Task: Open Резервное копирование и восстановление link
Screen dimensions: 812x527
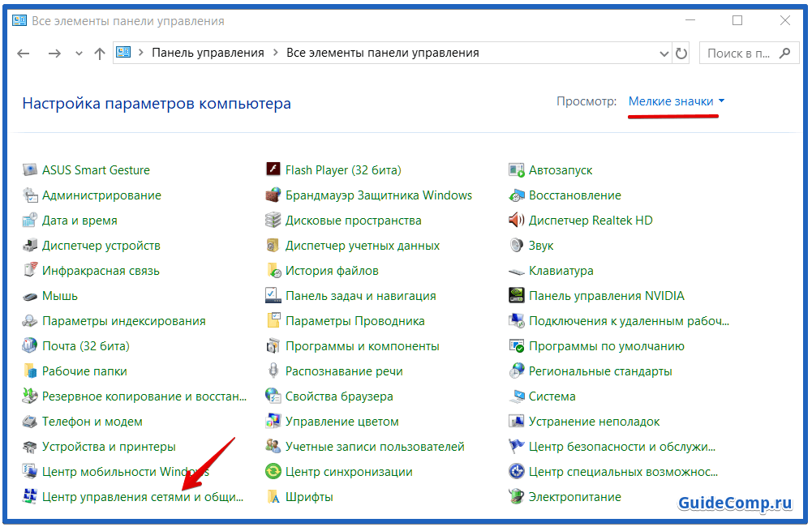Action: click(x=144, y=396)
